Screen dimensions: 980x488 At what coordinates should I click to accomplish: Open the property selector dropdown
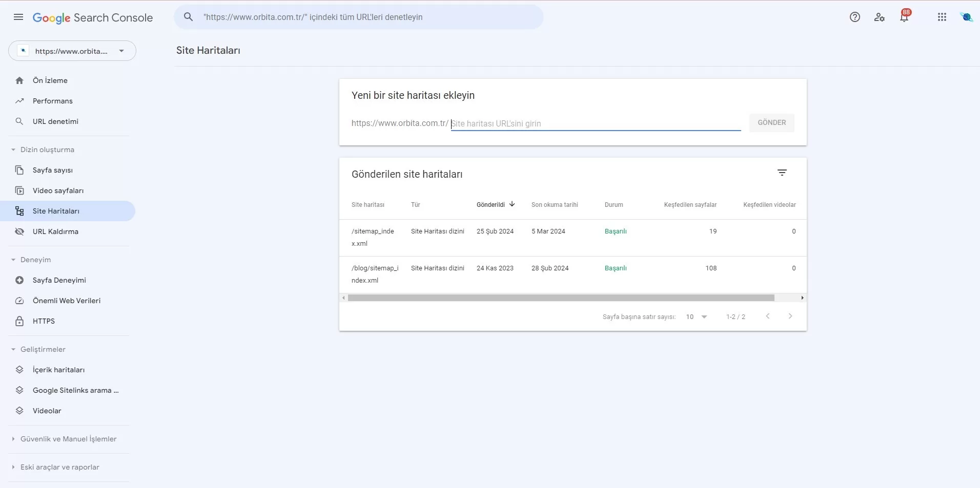72,51
